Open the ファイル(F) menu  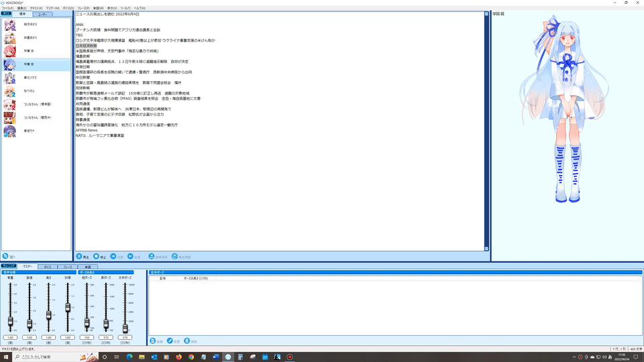click(7, 8)
